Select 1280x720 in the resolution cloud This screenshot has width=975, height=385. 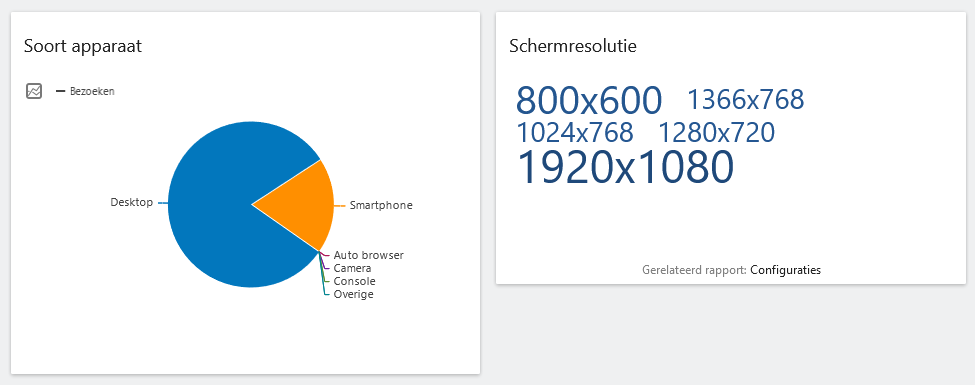click(716, 132)
